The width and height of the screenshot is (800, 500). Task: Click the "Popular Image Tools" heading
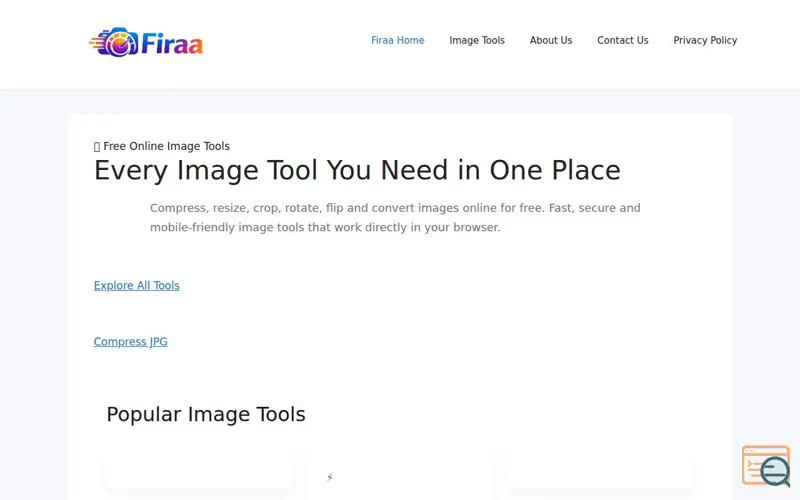click(206, 414)
